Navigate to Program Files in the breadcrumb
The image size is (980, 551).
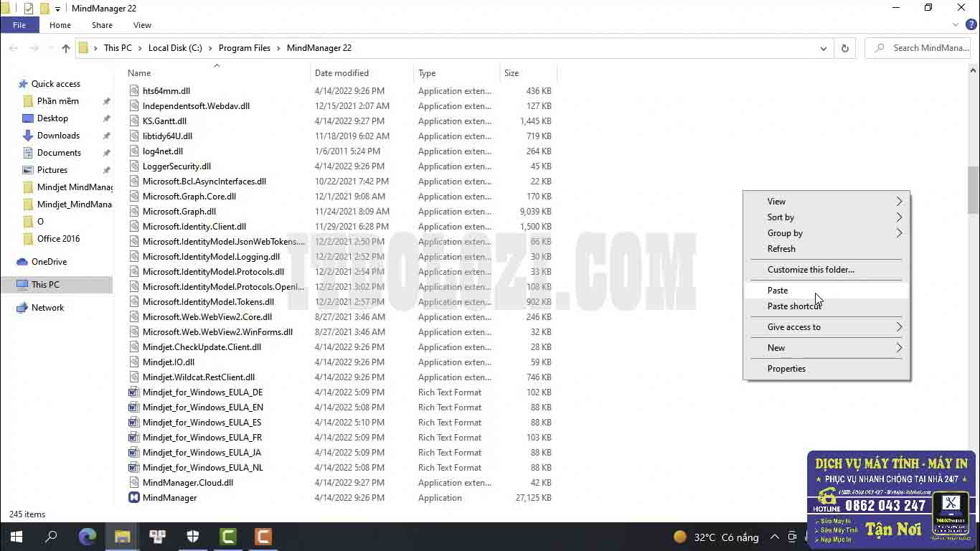pyautogui.click(x=244, y=48)
